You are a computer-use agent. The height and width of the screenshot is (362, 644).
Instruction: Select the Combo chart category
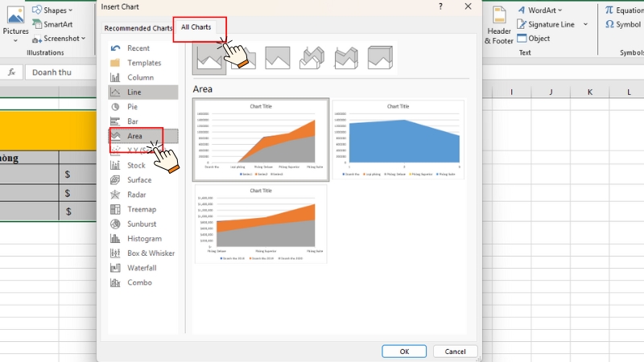coord(139,282)
